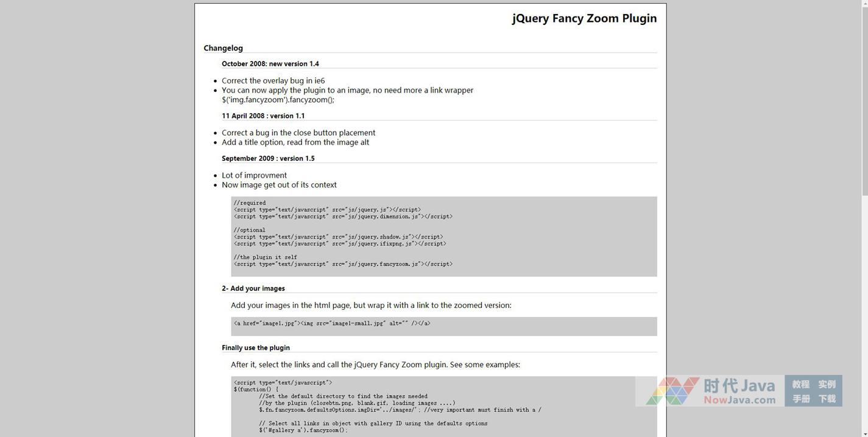This screenshot has height=437, width=868.
Task: Click the 11 April 2008 version 1.1 heading
Action: pos(263,116)
